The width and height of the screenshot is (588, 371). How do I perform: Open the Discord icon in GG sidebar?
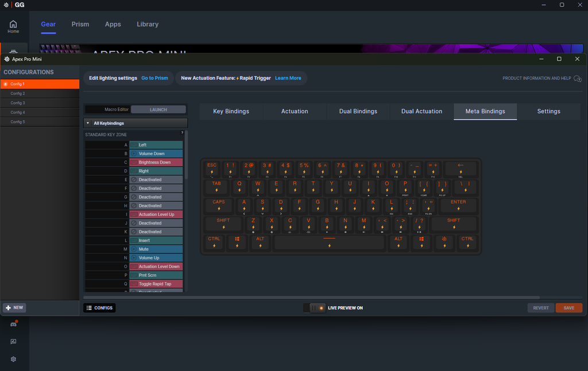click(x=14, y=324)
